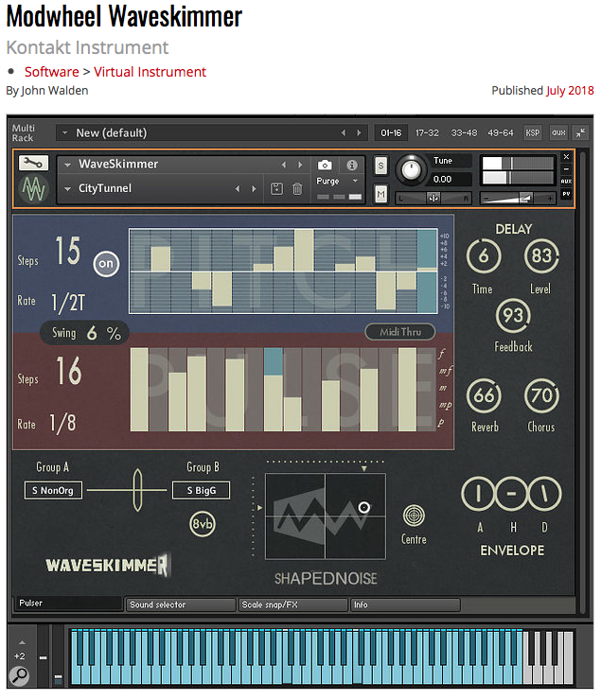Select rack page 49-64
Viewport: 601px width, 700px height.
click(x=501, y=132)
